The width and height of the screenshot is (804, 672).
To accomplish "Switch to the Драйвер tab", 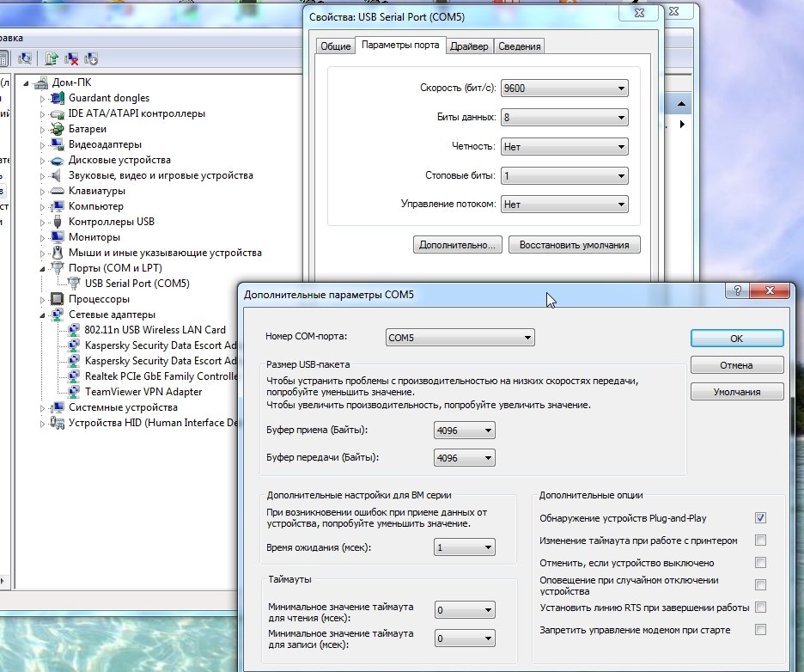I will click(469, 46).
